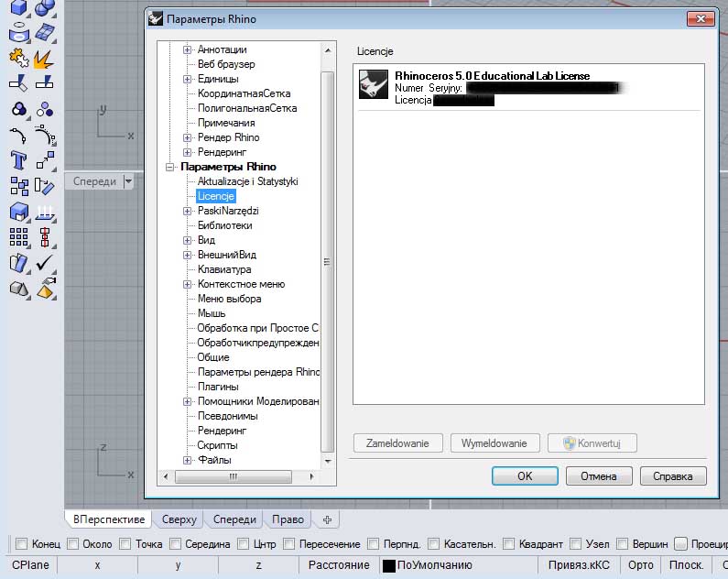Select the Split tool
This screenshot has height=579, width=728.
(45, 82)
